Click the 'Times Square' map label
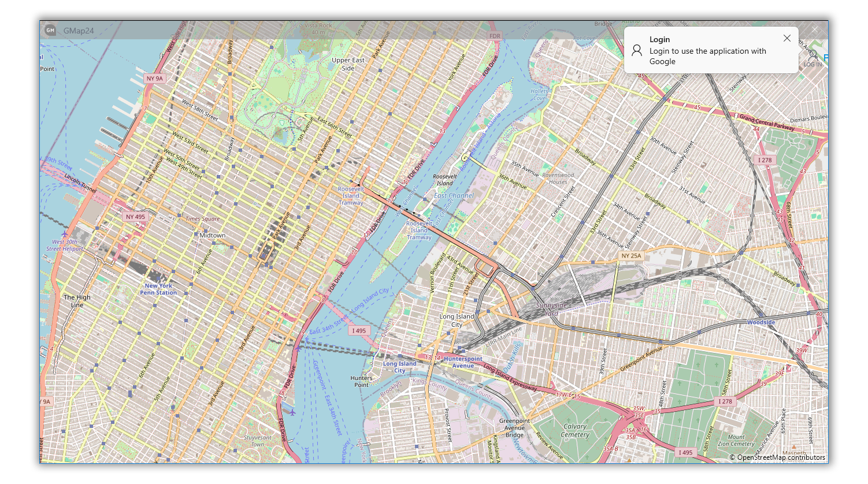Screen dimensions: 868x484 (x=202, y=219)
